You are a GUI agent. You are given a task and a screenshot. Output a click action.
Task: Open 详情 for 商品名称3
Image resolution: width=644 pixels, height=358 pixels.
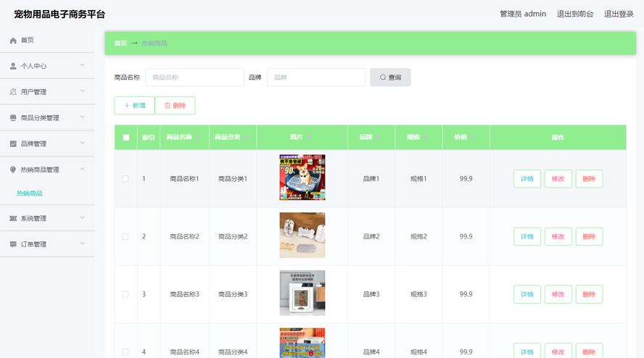pos(527,294)
